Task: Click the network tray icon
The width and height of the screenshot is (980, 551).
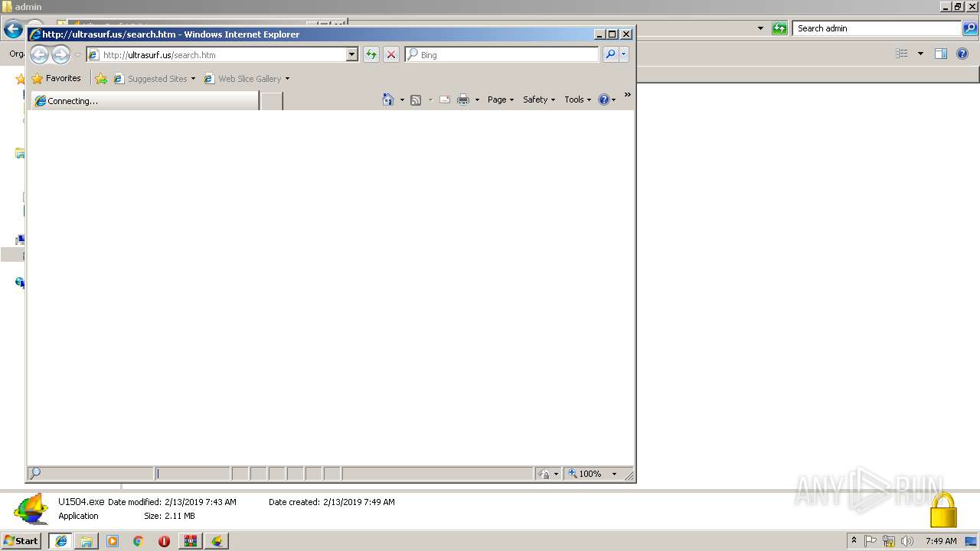Action: click(889, 541)
